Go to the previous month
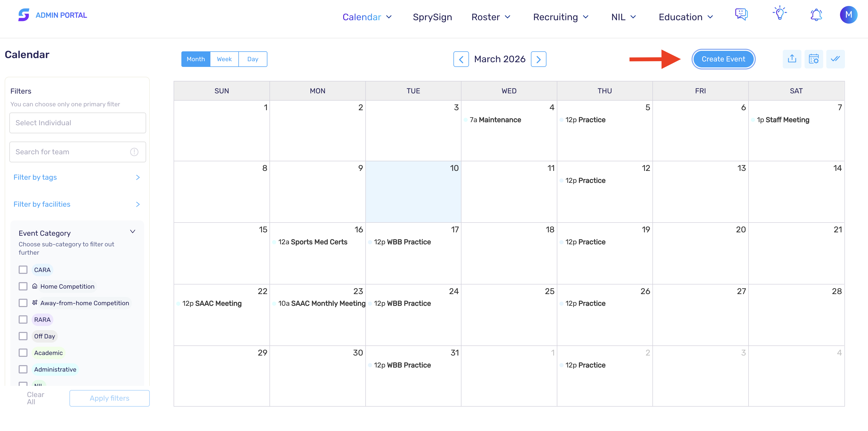868x431 pixels. [x=461, y=59]
